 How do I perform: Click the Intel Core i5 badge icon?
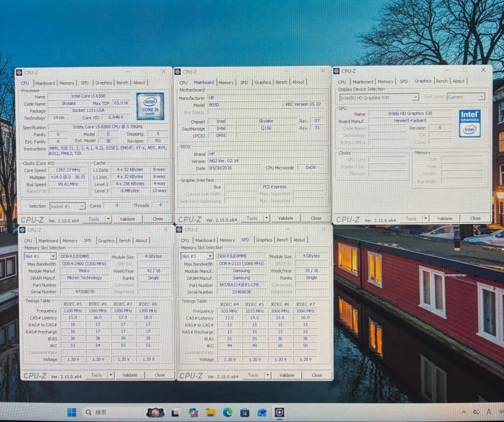(x=150, y=105)
